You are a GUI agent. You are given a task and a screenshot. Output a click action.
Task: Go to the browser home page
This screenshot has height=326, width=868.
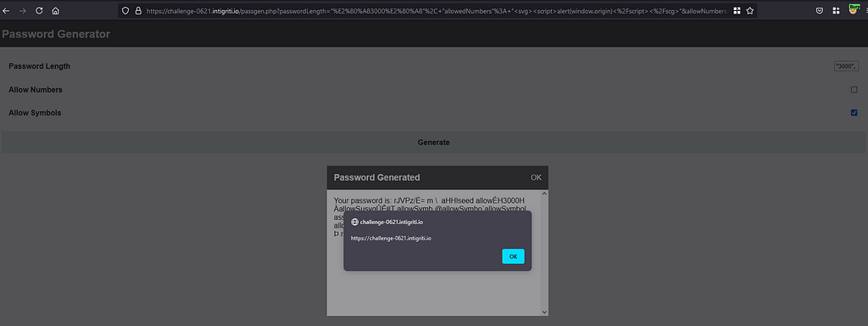click(x=55, y=10)
